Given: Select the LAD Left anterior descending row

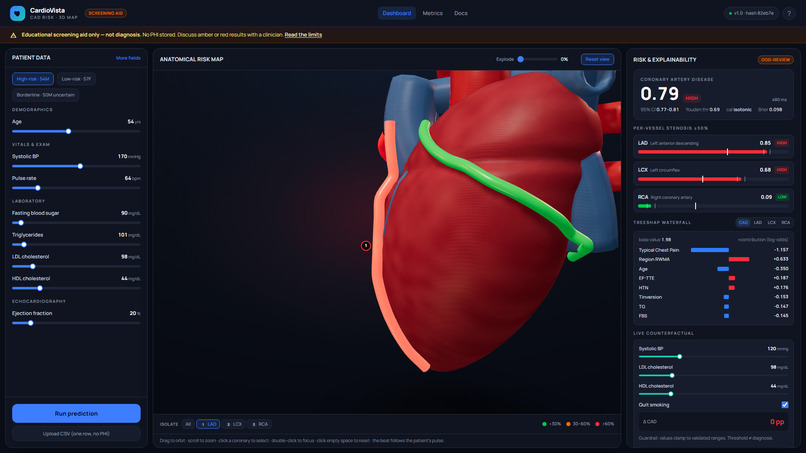Looking at the screenshot, I should [x=713, y=147].
